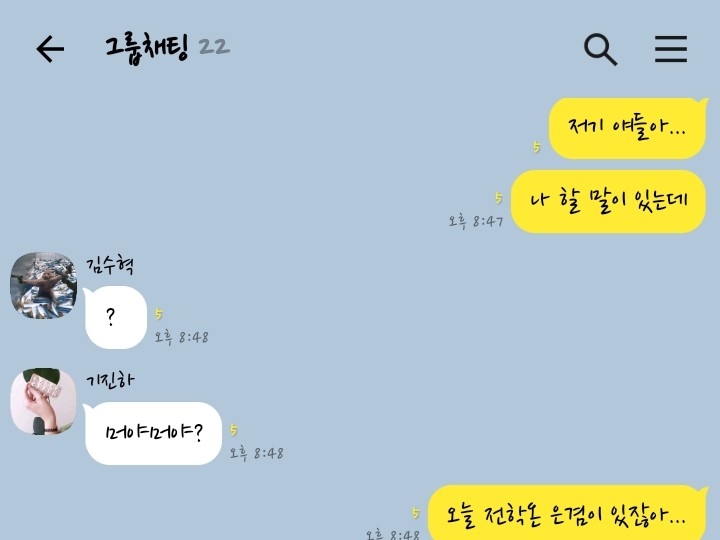Tap unread count beside '저기 얘들아...' bubble
This screenshot has height=540, width=720.
point(536,147)
